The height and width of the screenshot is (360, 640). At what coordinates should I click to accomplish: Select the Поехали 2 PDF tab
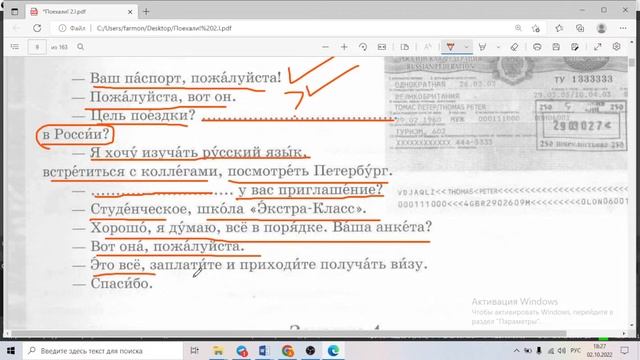(x=82, y=11)
